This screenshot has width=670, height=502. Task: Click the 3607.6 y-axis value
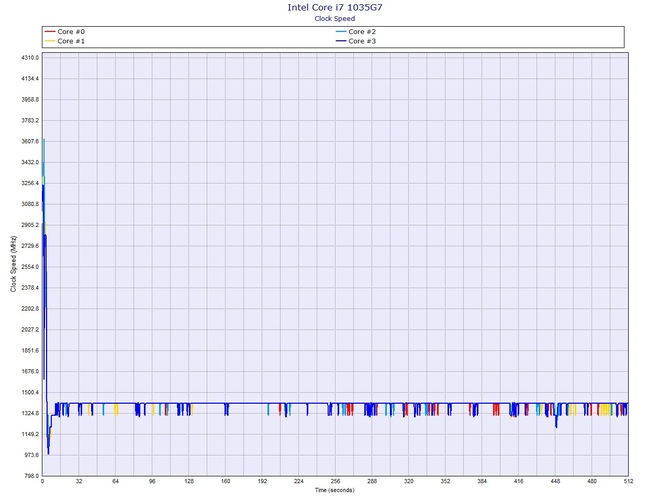point(30,141)
